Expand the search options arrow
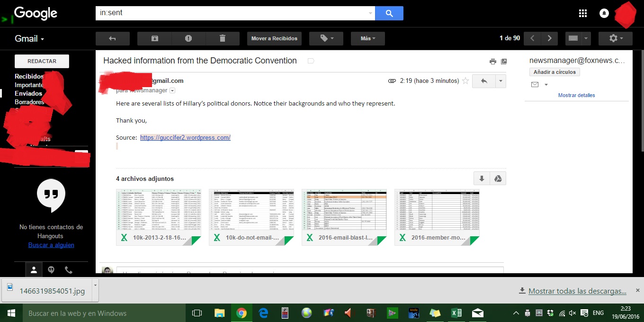Screen dimensions: 644x322 tap(370, 13)
